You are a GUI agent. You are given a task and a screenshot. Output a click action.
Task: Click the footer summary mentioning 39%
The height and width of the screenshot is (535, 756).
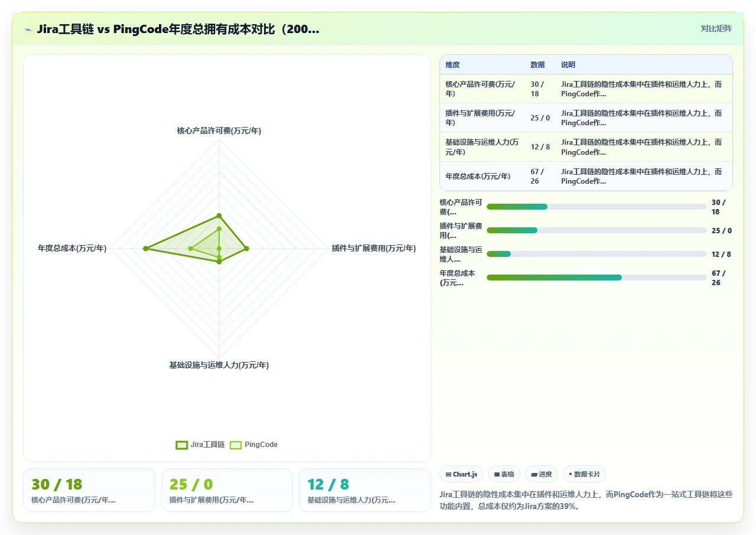click(x=586, y=500)
